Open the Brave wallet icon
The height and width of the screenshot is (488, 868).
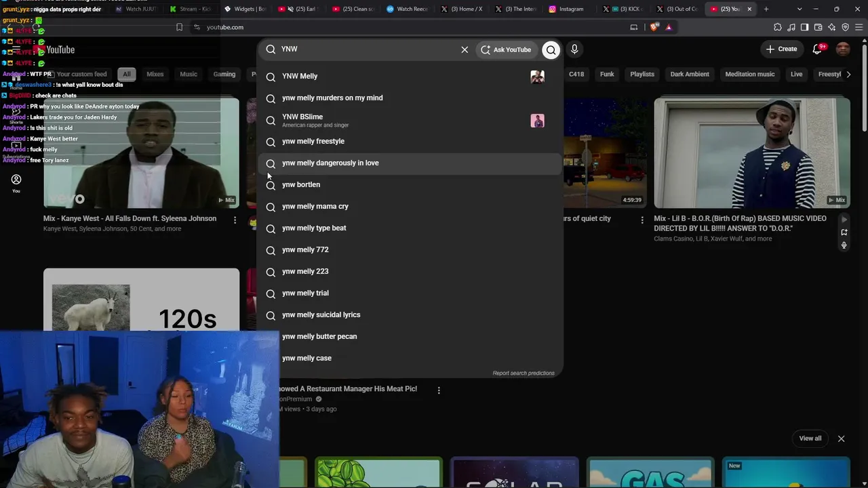818,27
